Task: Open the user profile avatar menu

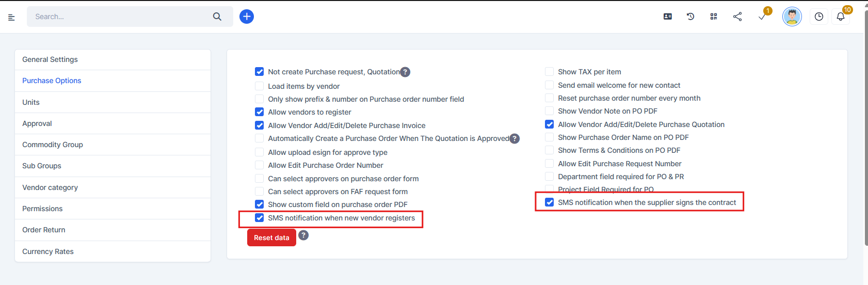Action: tap(792, 17)
